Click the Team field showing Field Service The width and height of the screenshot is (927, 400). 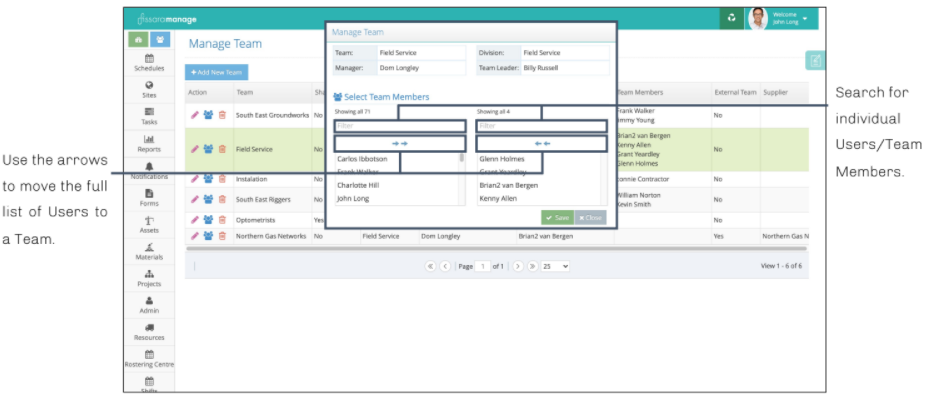click(422, 53)
